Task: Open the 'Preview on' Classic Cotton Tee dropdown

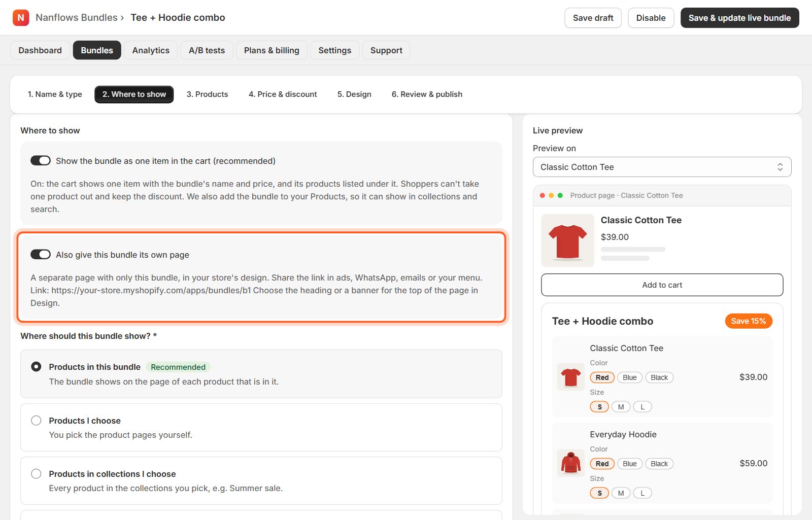Action: [x=662, y=167]
